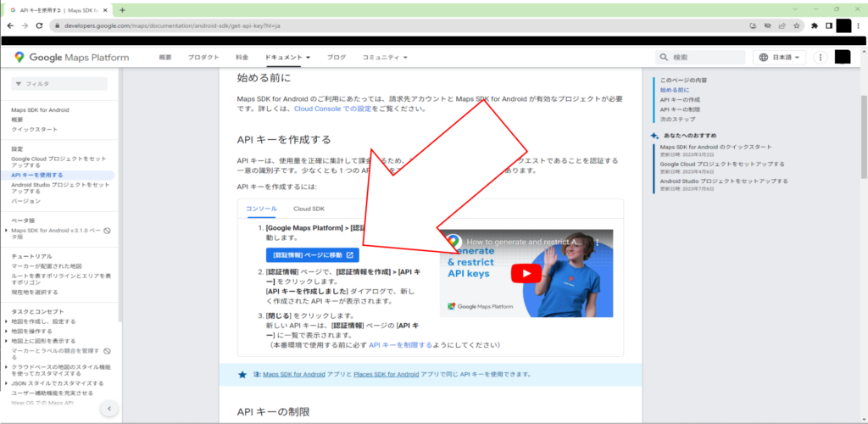
Task: Open Chrome three-dot menu
Action: pos(859,25)
